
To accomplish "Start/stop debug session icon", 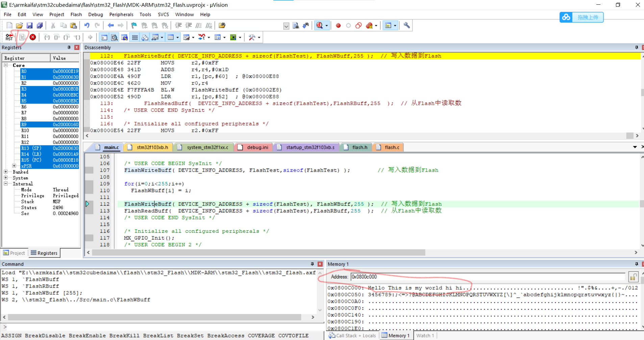I will tap(320, 25).
